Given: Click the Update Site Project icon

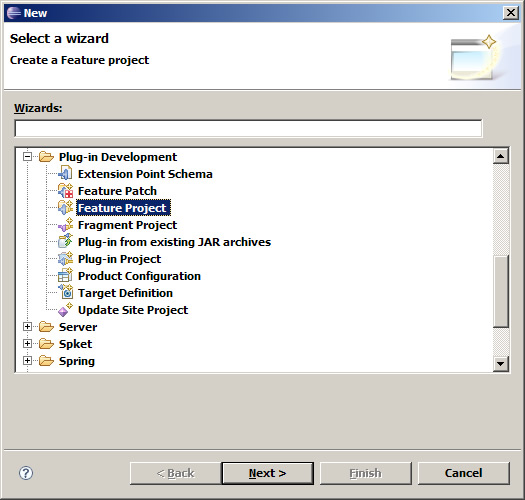Looking at the screenshot, I should (65, 310).
